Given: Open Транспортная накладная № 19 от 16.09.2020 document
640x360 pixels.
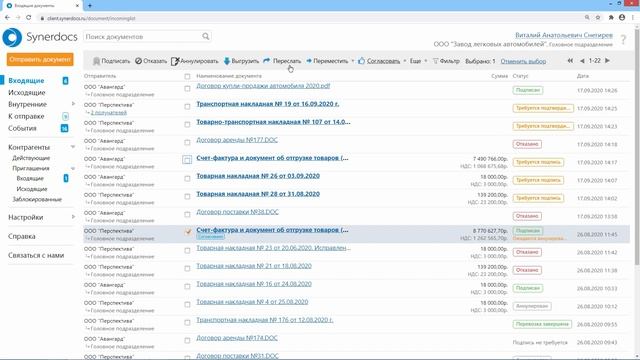Looking at the screenshot, I should [x=268, y=104].
